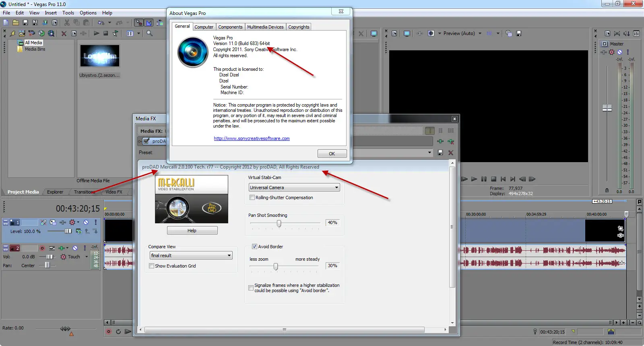The width and height of the screenshot is (644, 346).
Task: Switch to Components tab in About dialog
Action: coord(230,27)
